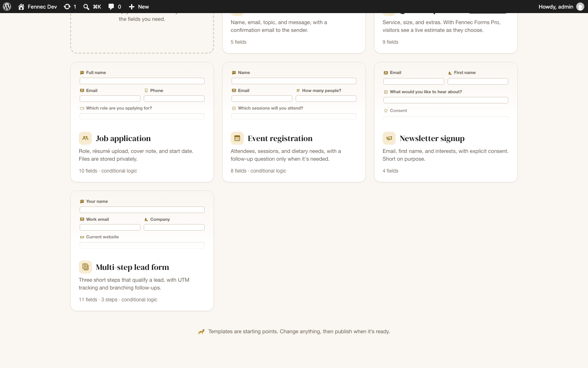Image resolution: width=588 pixels, height=368 pixels.
Task: Open the WordPress logo menu
Action: [x=7, y=7]
